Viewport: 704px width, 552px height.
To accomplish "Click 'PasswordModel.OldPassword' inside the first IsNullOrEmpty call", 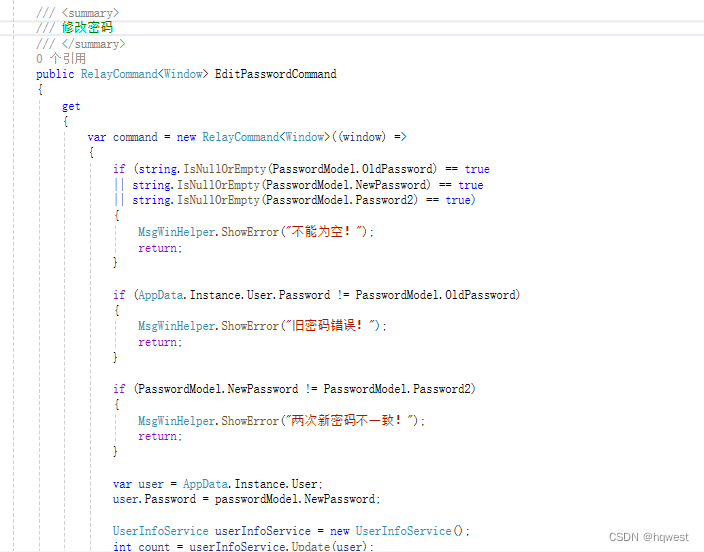I will coord(352,169).
